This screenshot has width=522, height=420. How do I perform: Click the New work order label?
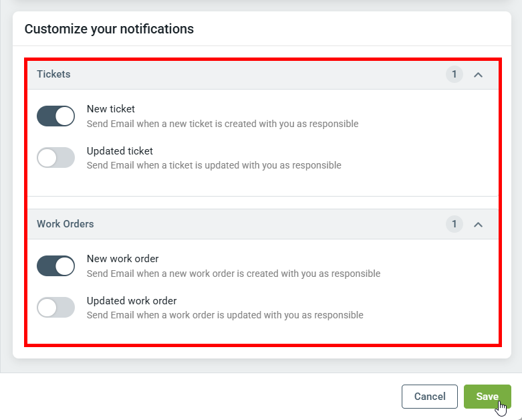[x=122, y=259]
